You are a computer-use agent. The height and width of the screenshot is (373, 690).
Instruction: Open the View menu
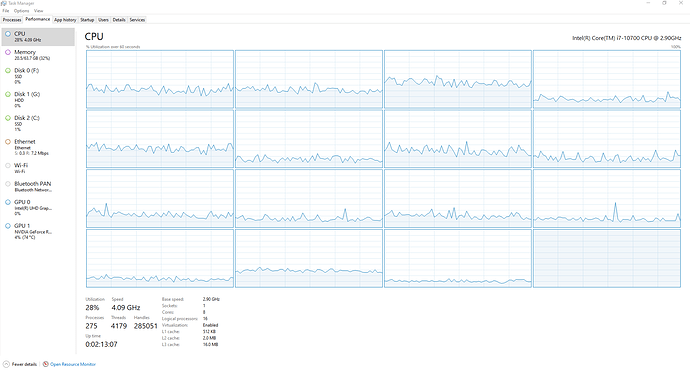click(39, 11)
